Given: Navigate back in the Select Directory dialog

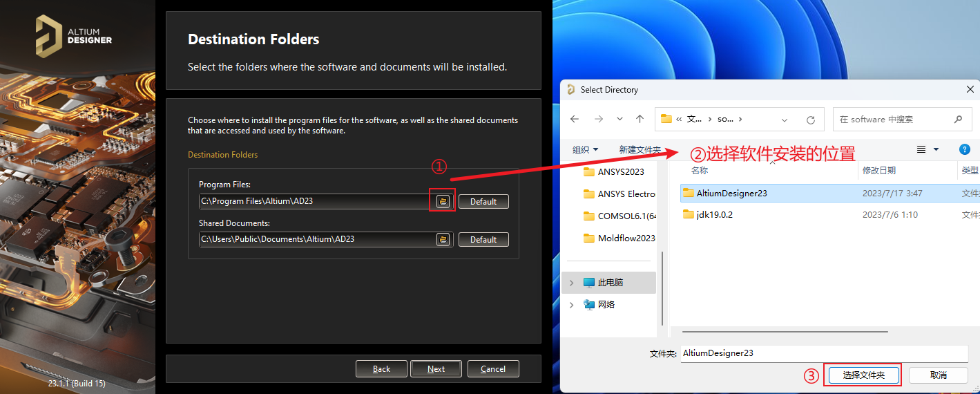Looking at the screenshot, I should click(x=575, y=119).
